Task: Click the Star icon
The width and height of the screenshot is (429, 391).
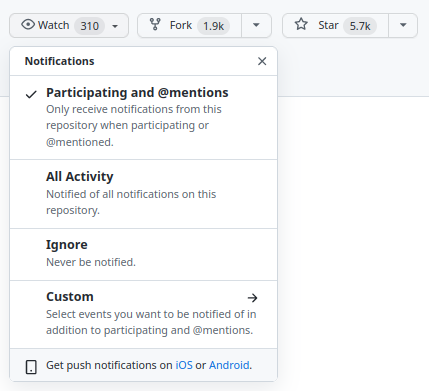Action: point(301,24)
